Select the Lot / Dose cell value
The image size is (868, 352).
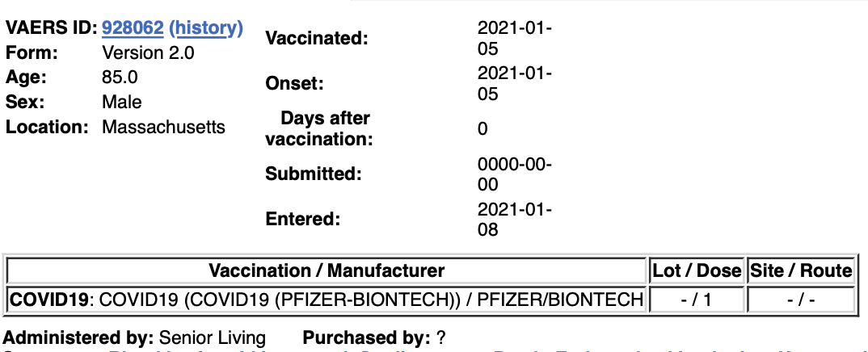(x=697, y=300)
